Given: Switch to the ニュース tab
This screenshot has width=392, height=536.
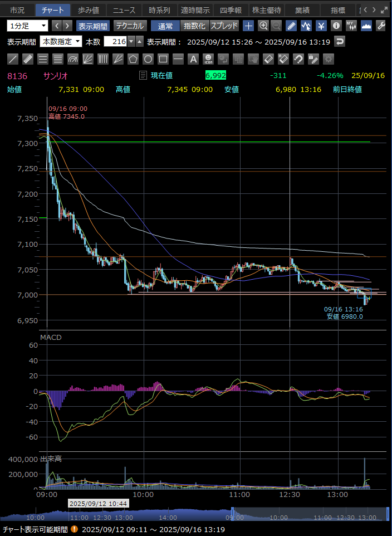Looking at the screenshot, I should coord(123,10).
